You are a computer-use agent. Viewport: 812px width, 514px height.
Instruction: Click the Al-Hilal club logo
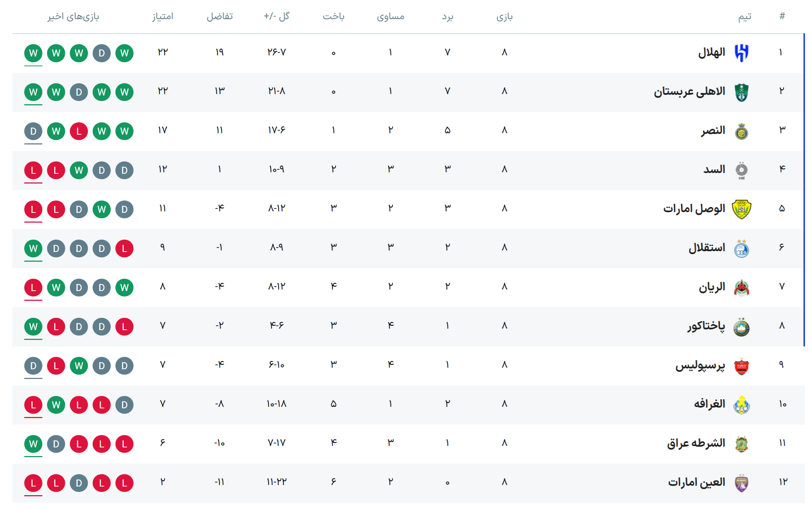(741, 53)
